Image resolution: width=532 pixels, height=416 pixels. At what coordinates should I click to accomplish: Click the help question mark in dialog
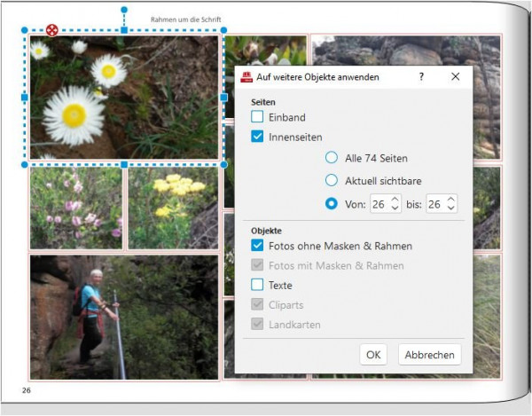pyautogui.click(x=421, y=76)
